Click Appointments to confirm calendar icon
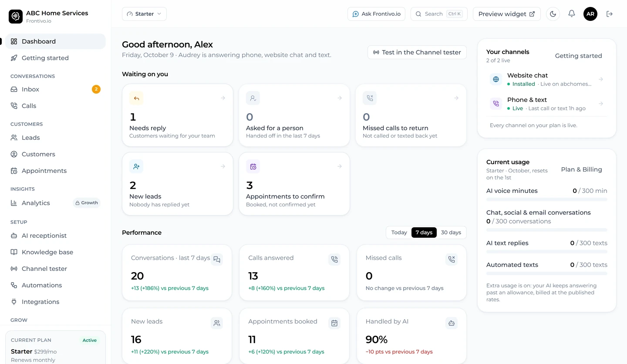Screen dimensions: 627x364 [253, 166]
